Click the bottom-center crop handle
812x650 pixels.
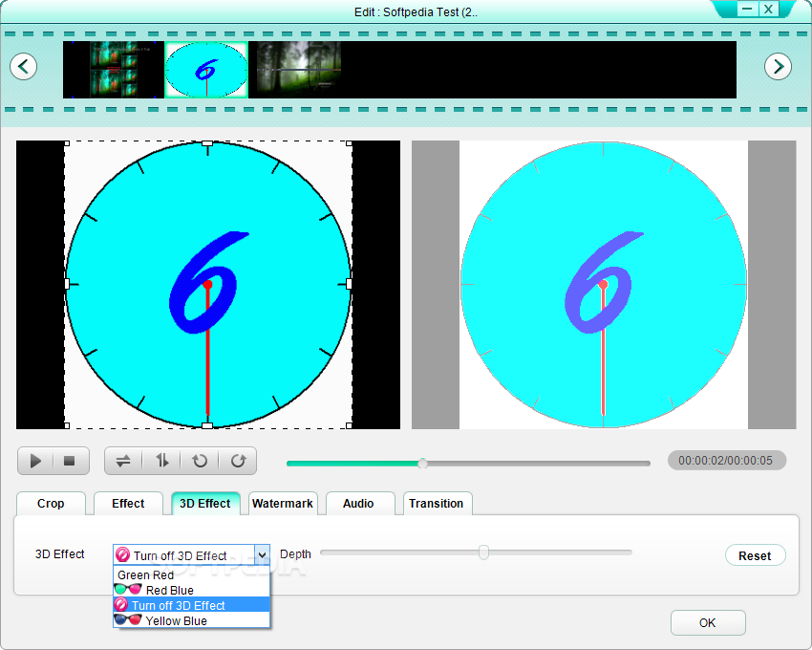(207, 425)
